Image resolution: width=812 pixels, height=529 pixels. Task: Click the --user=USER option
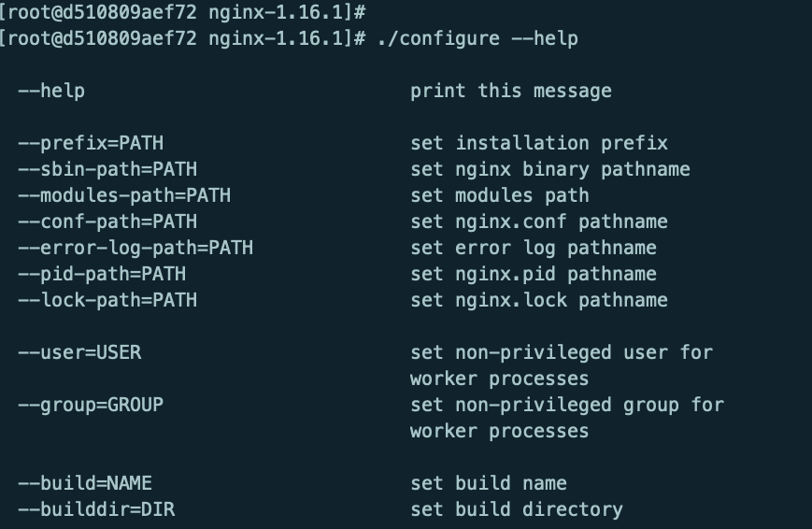79,352
